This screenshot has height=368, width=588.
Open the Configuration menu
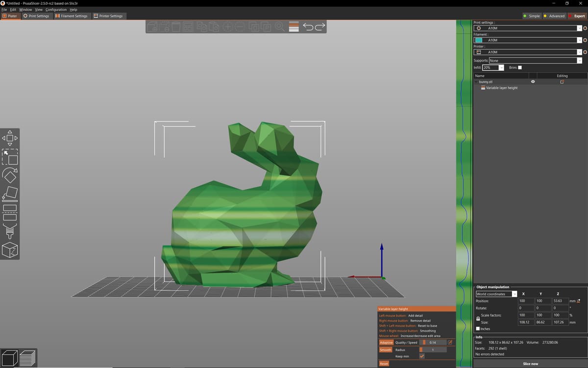56,9
